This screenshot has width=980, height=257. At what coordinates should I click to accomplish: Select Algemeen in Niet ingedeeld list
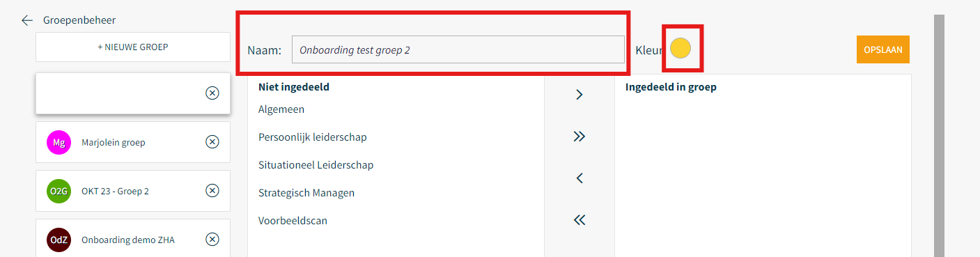click(281, 109)
